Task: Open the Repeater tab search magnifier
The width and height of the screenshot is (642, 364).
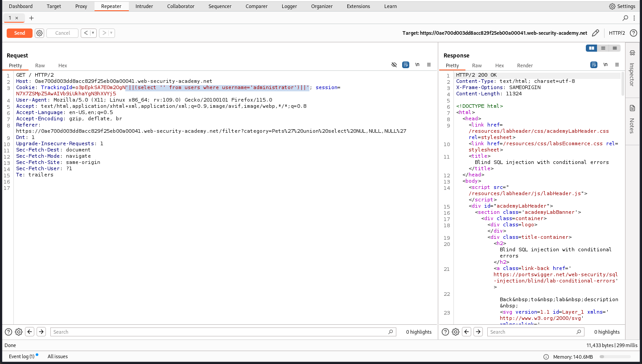Action: (x=626, y=18)
